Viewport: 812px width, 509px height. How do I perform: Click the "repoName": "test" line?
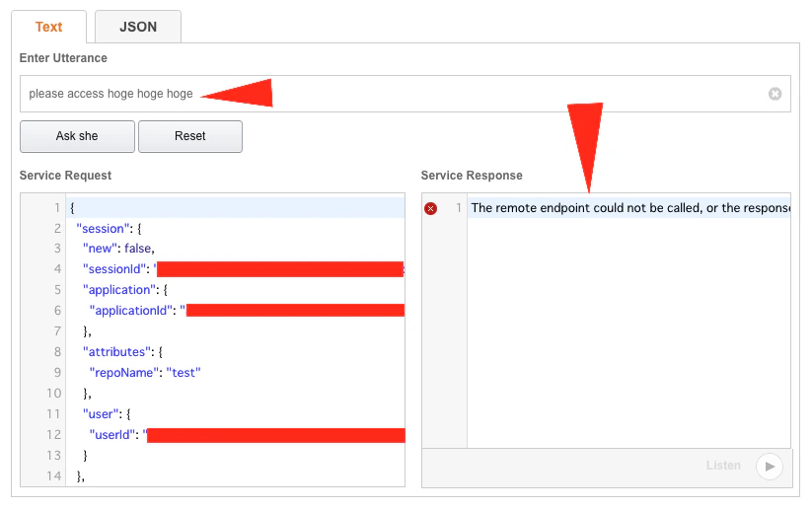pos(145,373)
